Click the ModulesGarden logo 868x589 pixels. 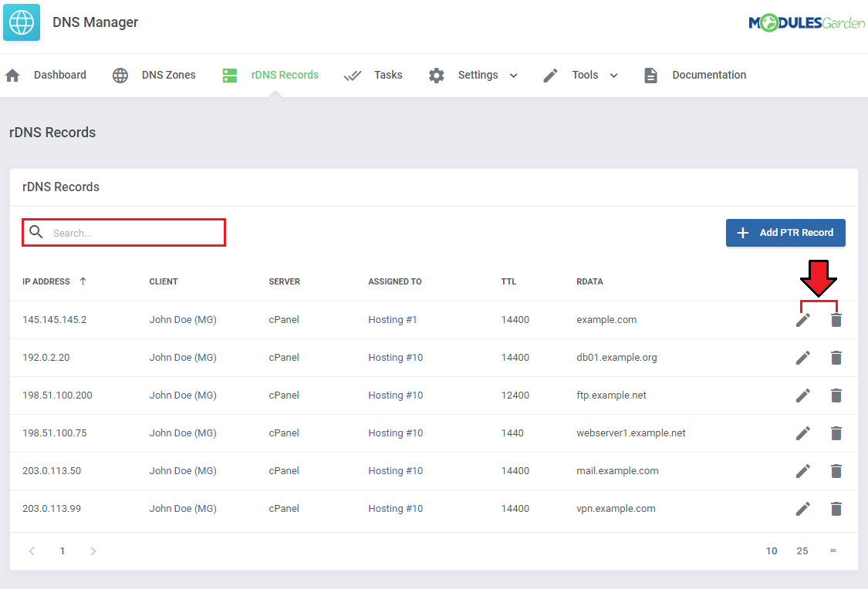(806, 22)
